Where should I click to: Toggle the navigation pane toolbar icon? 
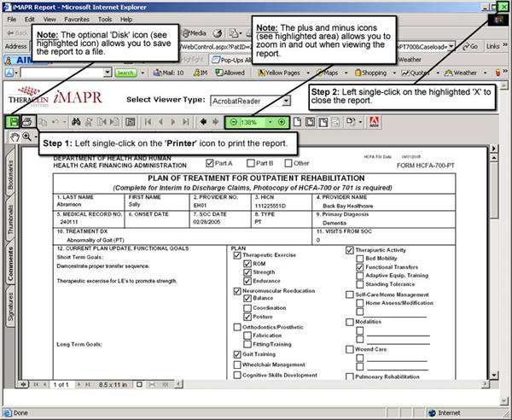click(131, 122)
